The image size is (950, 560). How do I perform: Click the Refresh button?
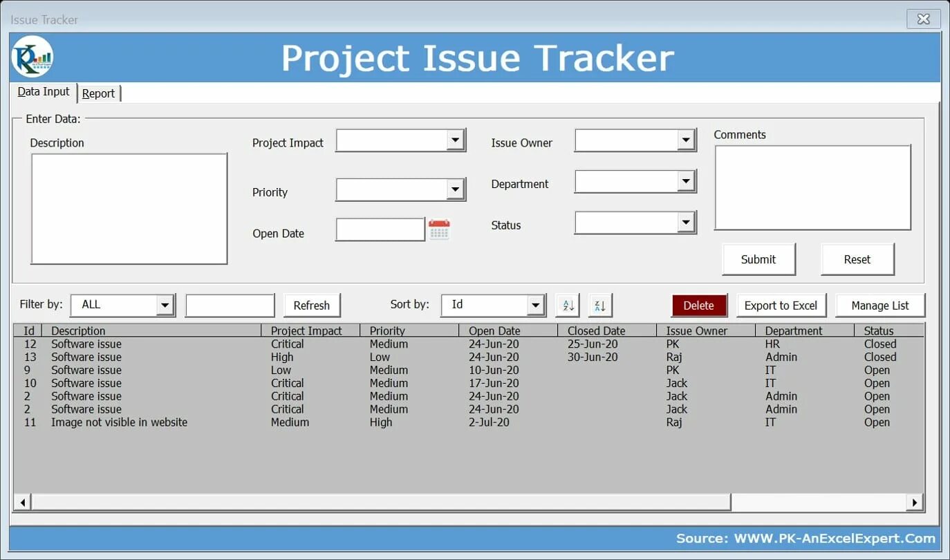[x=312, y=305]
